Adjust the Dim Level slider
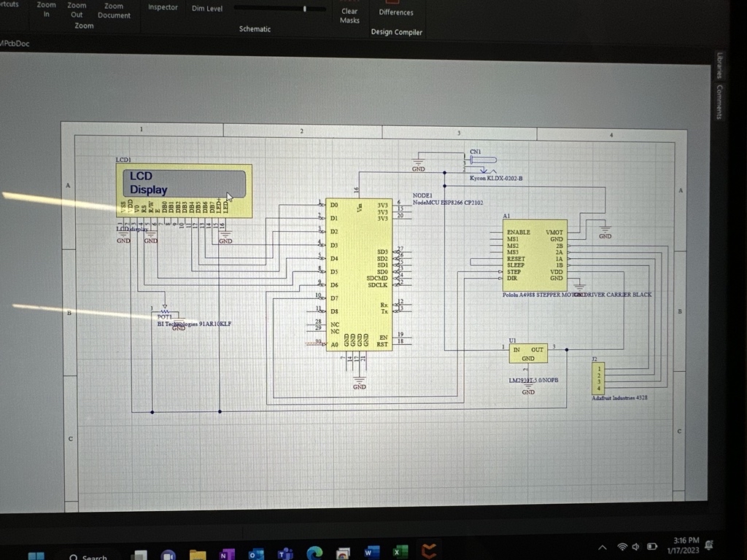Image resolution: width=747 pixels, height=560 pixels. [304, 9]
